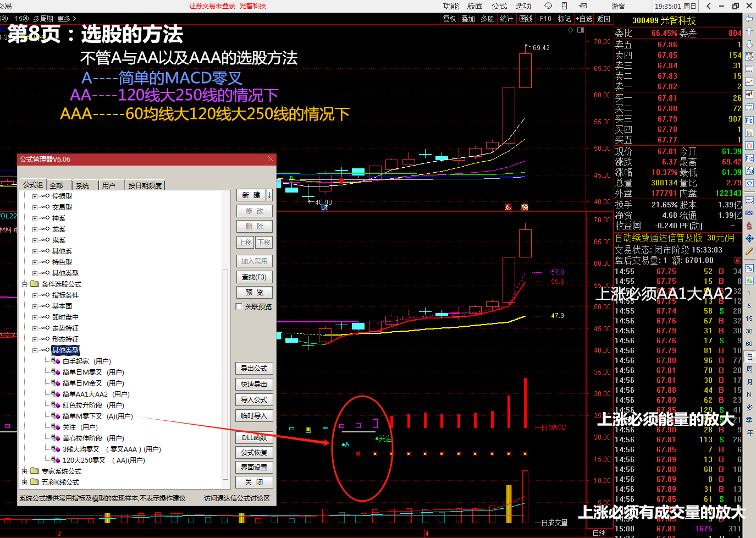Switch to the 公式组 tab
Screen dimensions: 756x538
(x=33, y=185)
